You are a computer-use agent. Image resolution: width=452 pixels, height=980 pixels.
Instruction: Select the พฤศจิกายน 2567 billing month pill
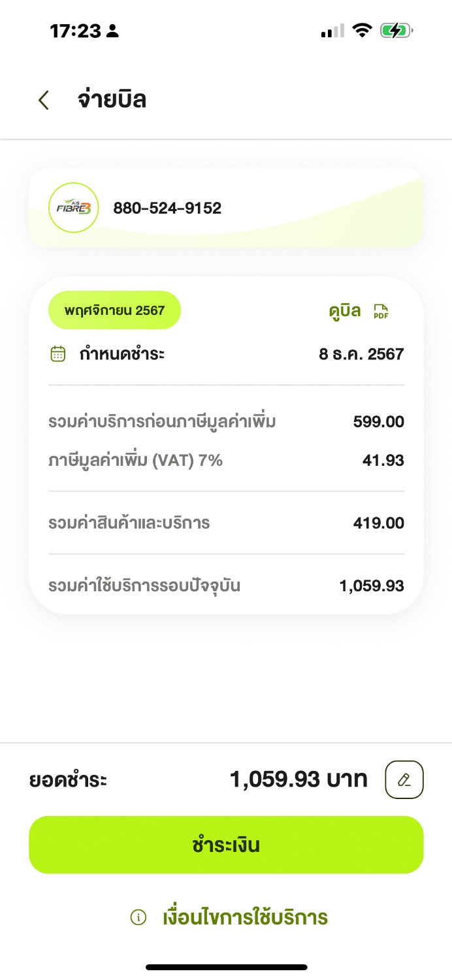click(x=115, y=310)
